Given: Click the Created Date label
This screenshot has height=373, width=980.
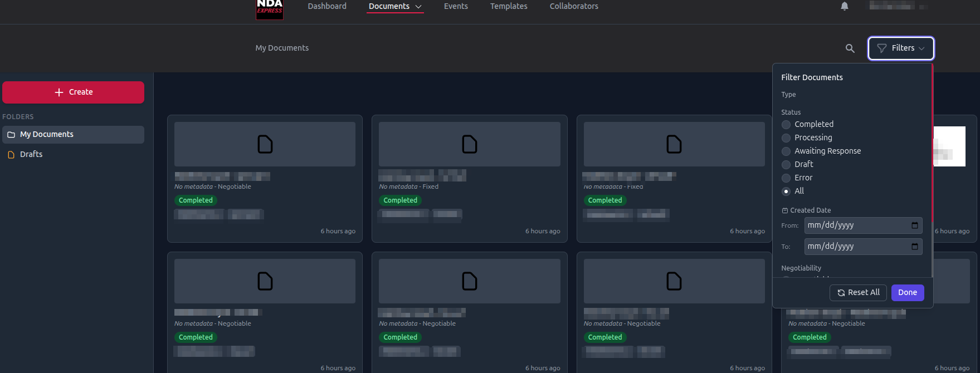Looking at the screenshot, I should pyautogui.click(x=810, y=210).
